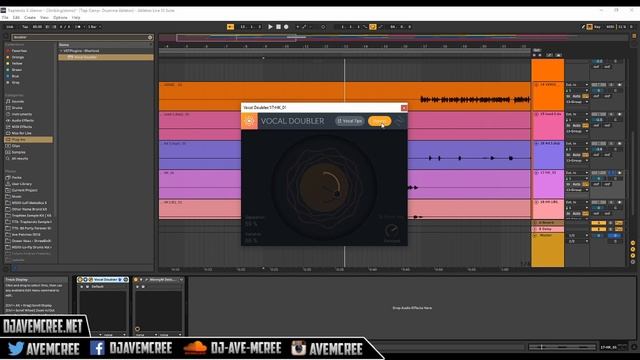This screenshot has height=360, width=640.
Task: Open the Options menu
Action: click(60, 18)
